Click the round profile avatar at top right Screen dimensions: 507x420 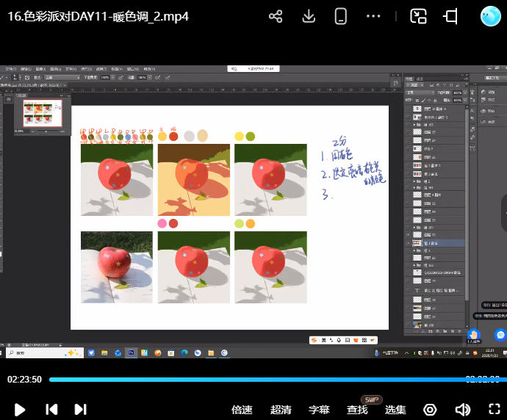click(490, 16)
